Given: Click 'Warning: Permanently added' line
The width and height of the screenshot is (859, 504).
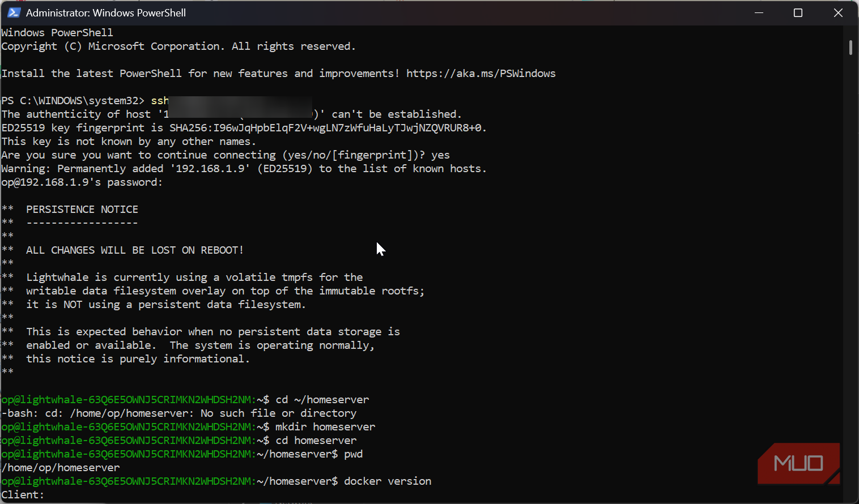Looking at the screenshot, I should [x=244, y=169].
